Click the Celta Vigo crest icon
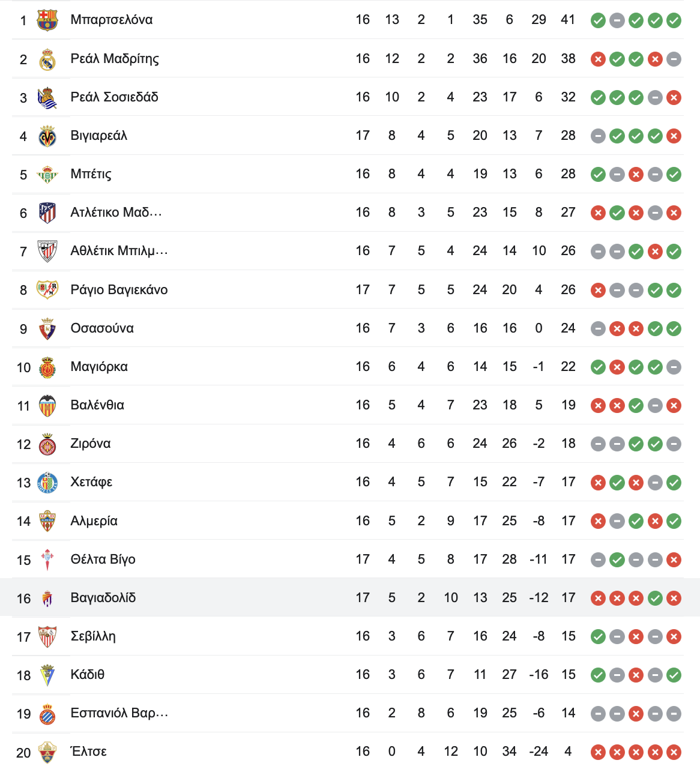The width and height of the screenshot is (700, 772). (47, 560)
